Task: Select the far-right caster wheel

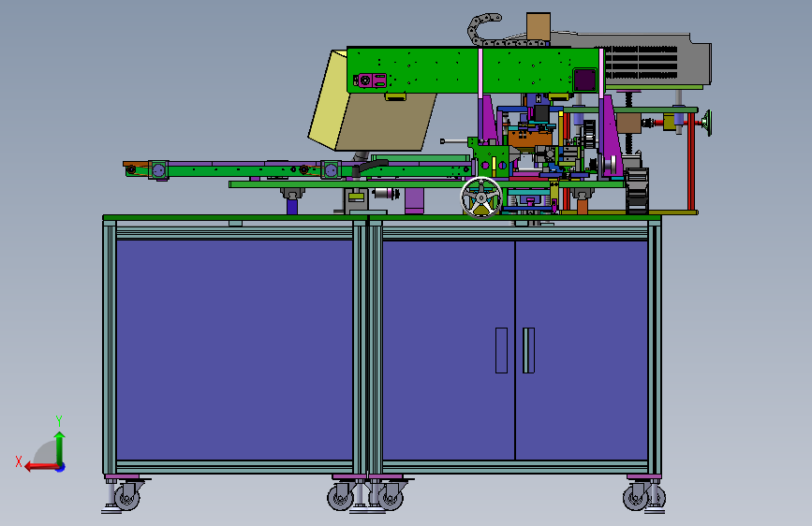Action: 636,498
